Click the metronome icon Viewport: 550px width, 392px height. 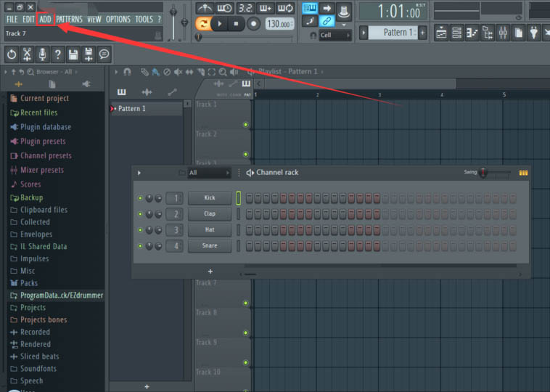click(205, 8)
